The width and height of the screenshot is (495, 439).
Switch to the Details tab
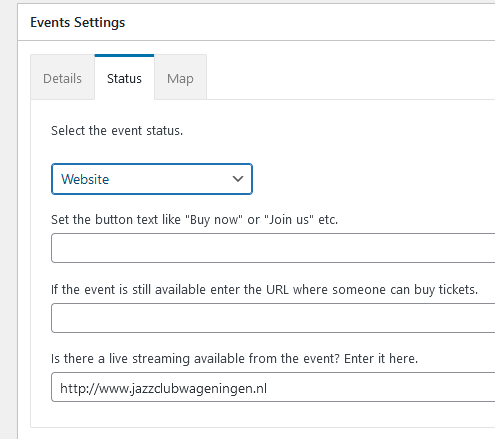click(x=62, y=77)
